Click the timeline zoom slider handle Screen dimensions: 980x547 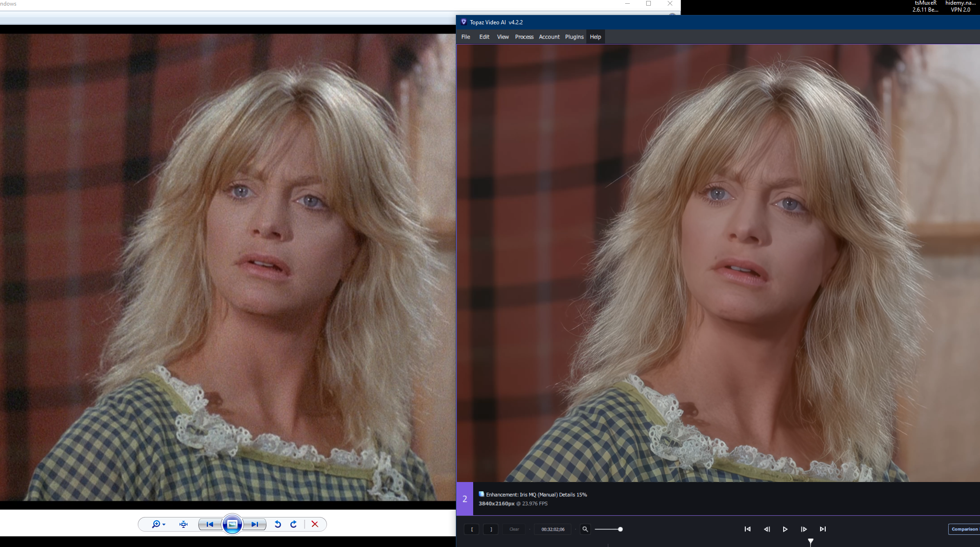point(620,529)
